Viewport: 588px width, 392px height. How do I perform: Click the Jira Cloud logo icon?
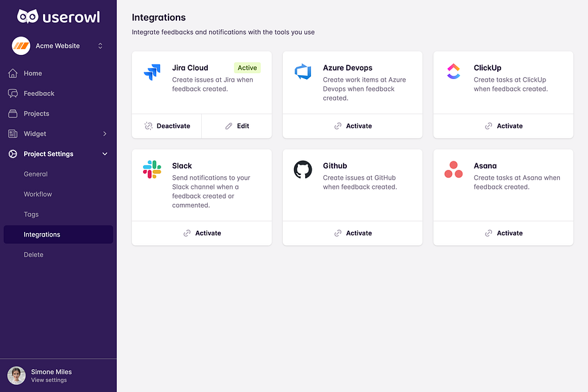tap(152, 72)
